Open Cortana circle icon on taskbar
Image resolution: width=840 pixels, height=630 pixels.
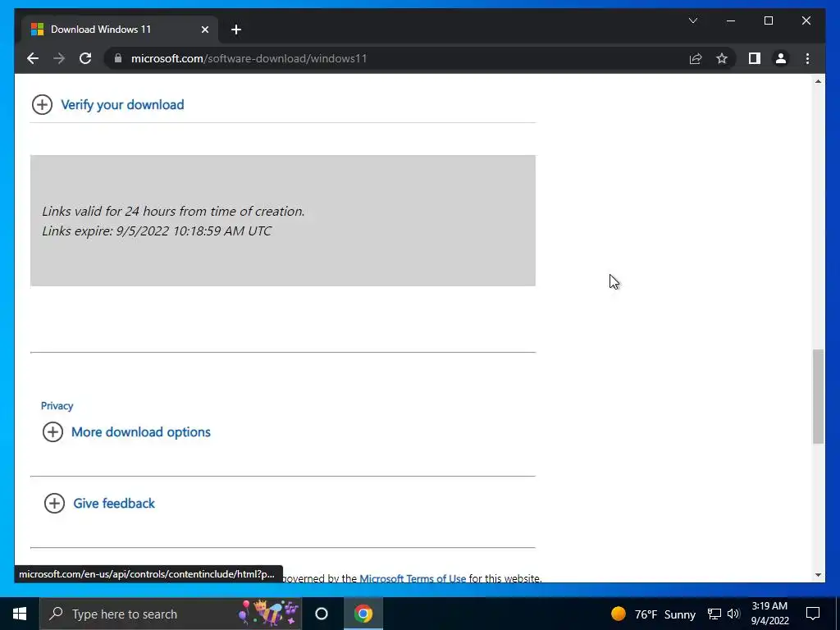[322, 614]
